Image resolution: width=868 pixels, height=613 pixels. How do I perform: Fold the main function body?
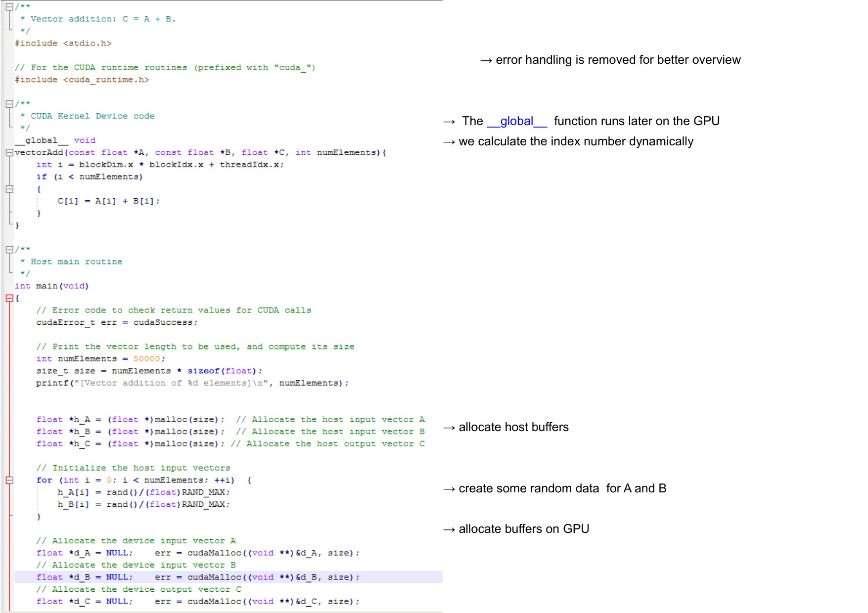9,298
